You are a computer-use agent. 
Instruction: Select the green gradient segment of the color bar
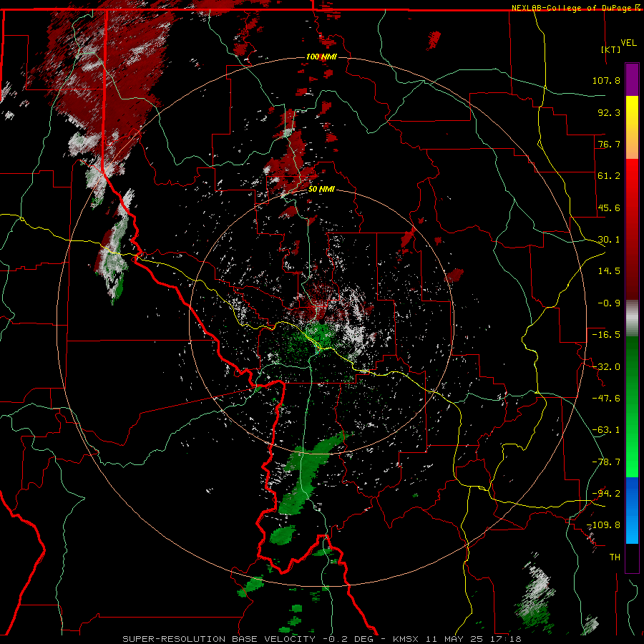[632, 406]
